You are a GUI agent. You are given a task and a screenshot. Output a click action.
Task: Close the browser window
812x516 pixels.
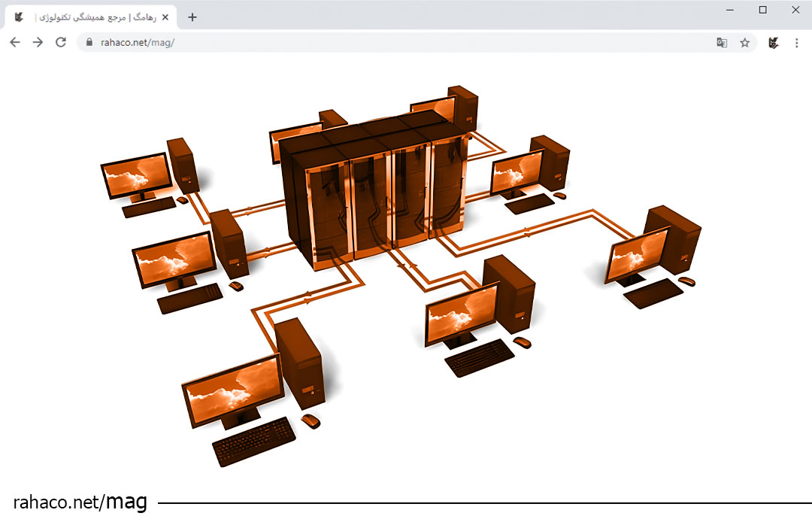tap(795, 10)
